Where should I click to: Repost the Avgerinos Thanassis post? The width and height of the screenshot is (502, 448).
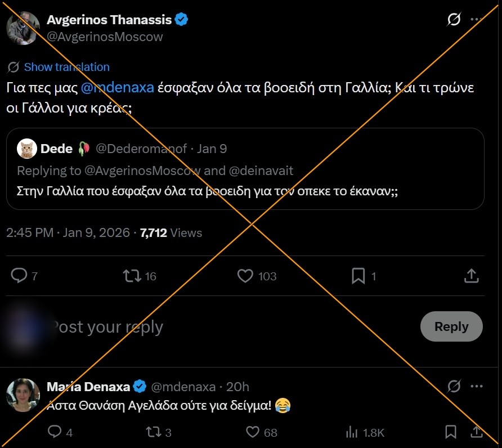pyautogui.click(x=132, y=275)
